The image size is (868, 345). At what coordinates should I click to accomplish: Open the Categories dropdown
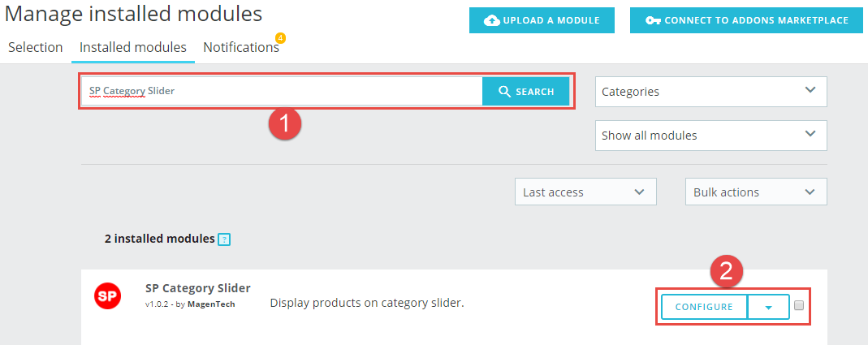click(x=710, y=92)
